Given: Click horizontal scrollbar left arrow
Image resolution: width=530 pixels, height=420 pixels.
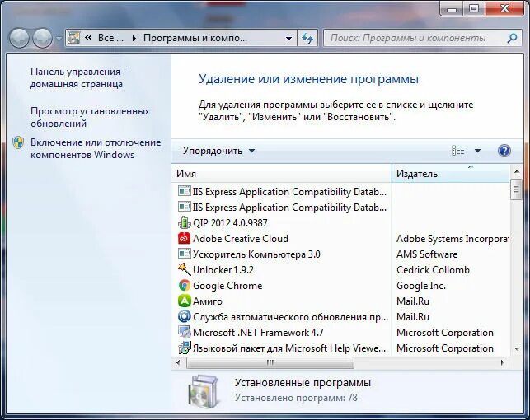Looking at the screenshot, I should [x=179, y=363].
